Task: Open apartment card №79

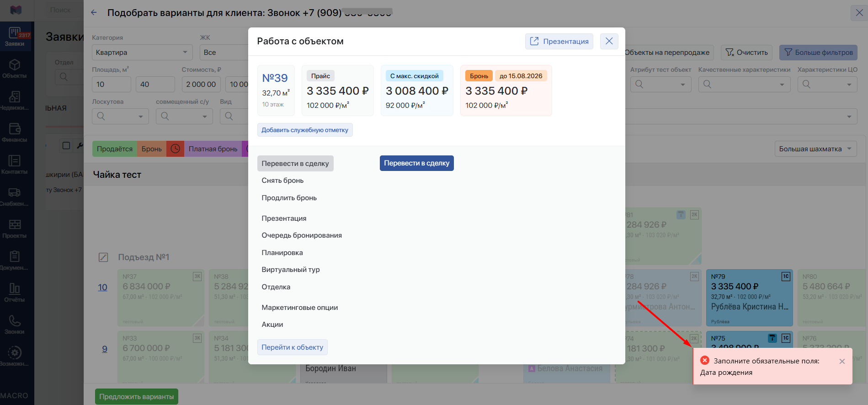Action: tap(750, 298)
